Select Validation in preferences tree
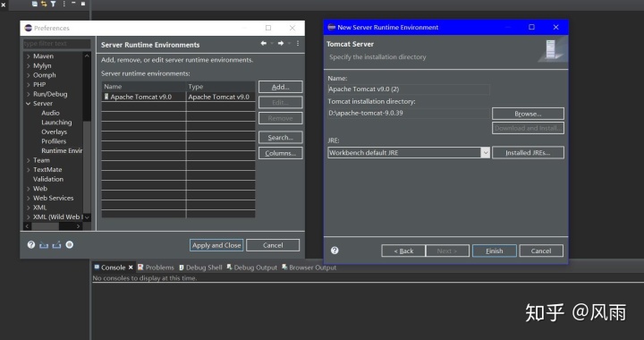Viewport: 644px width, 340px height. pos(48,179)
